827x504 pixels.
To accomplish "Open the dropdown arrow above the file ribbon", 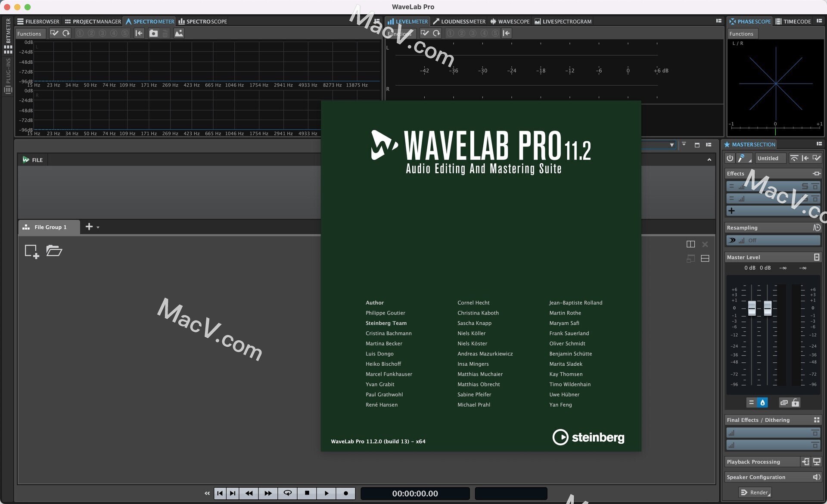I will 672,145.
